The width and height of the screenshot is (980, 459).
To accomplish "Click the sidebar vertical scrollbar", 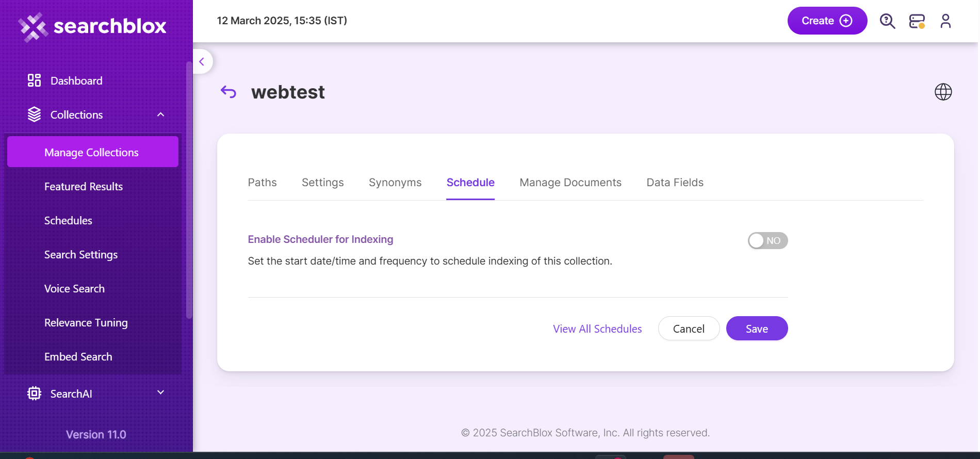I will point(189,190).
